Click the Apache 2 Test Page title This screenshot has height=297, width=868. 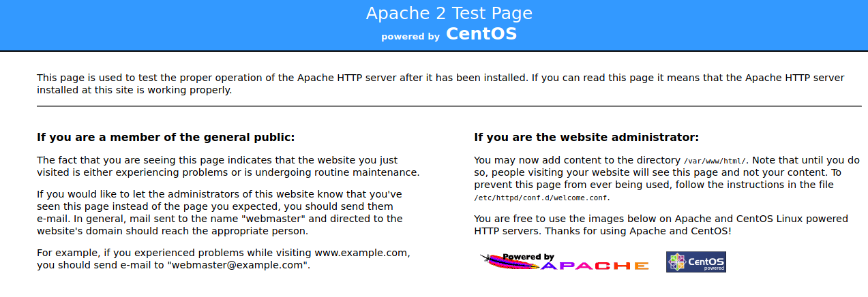pos(449,13)
